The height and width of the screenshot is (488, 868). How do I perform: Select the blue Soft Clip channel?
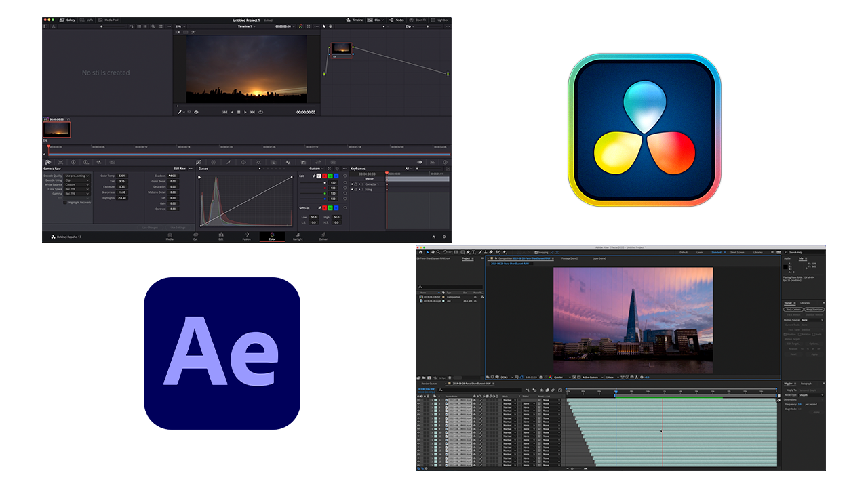(x=336, y=208)
